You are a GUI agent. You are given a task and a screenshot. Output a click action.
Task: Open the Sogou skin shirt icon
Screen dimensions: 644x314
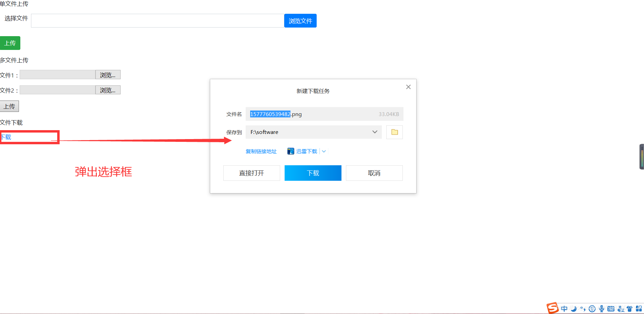pos(630,308)
